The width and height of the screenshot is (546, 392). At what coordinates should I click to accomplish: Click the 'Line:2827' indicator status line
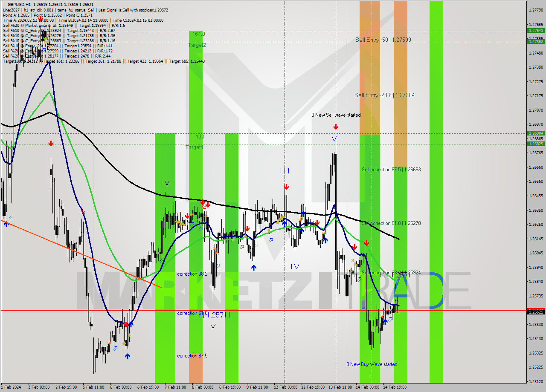coord(85,10)
